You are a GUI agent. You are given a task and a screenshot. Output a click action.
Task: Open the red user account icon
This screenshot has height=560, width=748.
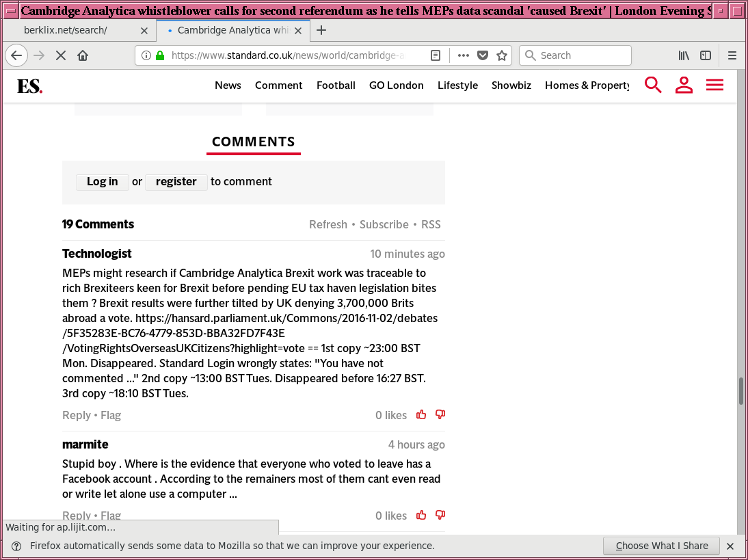[x=684, y=85]
